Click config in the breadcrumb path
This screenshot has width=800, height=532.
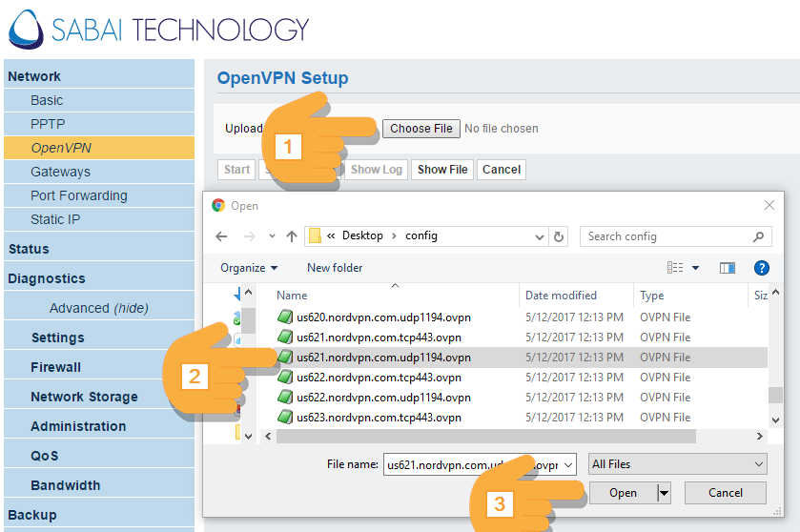tap(421, 235)
